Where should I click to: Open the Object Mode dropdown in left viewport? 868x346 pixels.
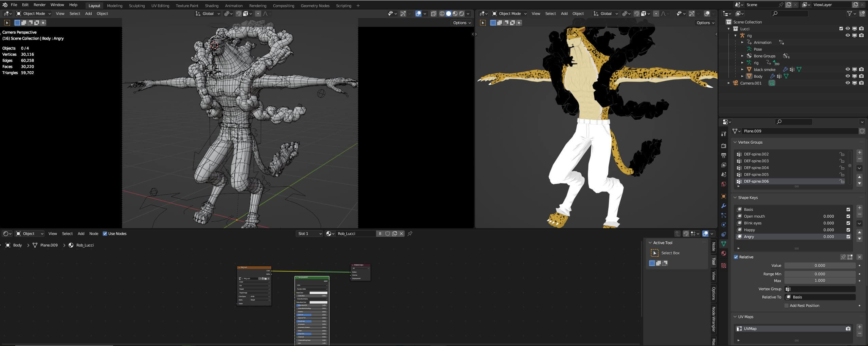(34, 14)
